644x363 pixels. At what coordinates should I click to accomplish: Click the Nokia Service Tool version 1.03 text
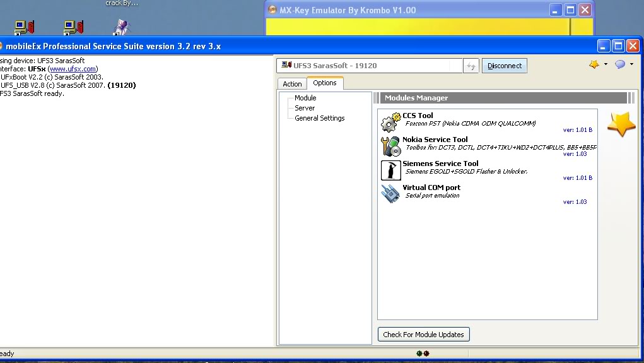coord(575,154)
